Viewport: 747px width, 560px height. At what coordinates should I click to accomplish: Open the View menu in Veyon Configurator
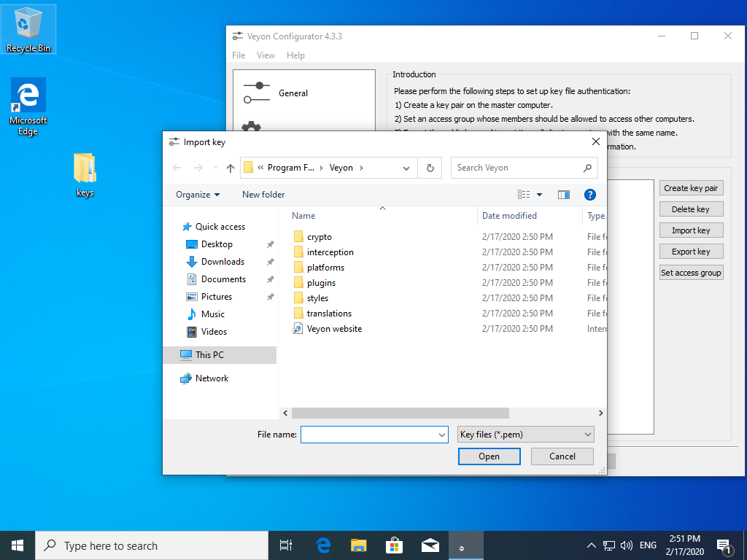click(266, 55)
